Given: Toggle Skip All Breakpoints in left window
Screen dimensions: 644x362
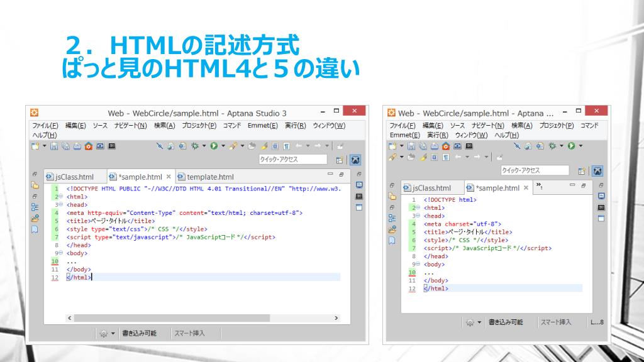Looking at the screenshot, I should [x=159, y=146].
